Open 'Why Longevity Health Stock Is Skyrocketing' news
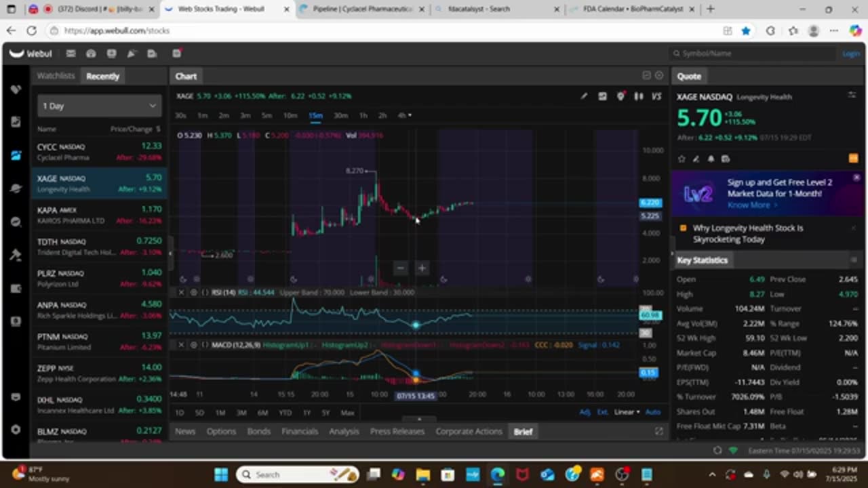868x488 pixels. 748,234
